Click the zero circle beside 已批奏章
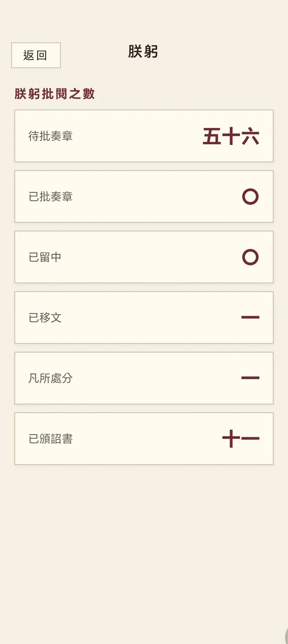This screenshot has width=288, height=644. coord(250,197)
